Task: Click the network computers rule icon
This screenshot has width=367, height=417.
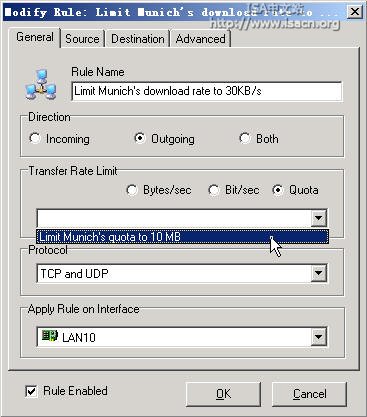Action: coord(41,85)
